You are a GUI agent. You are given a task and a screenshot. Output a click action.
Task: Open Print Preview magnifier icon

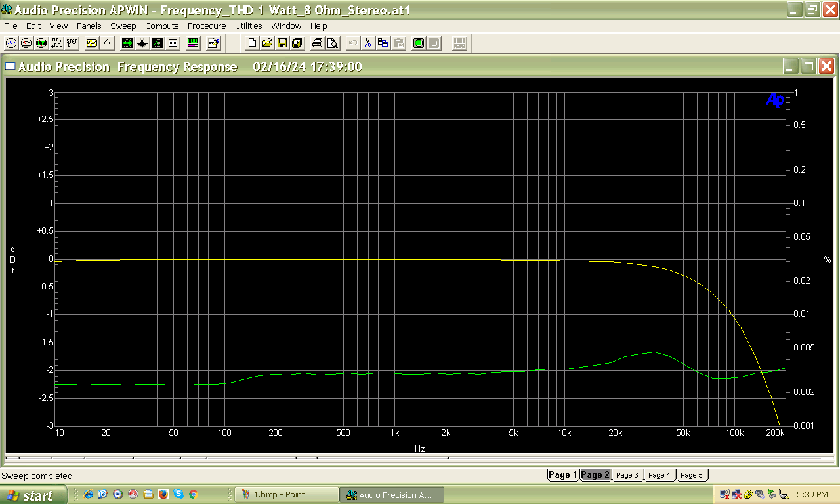pyautogui.click(x=332, y=43)
